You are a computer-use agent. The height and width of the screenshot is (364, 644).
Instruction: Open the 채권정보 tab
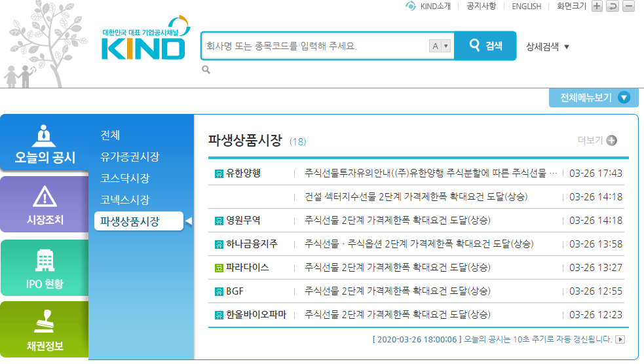(x=45, y=329)
